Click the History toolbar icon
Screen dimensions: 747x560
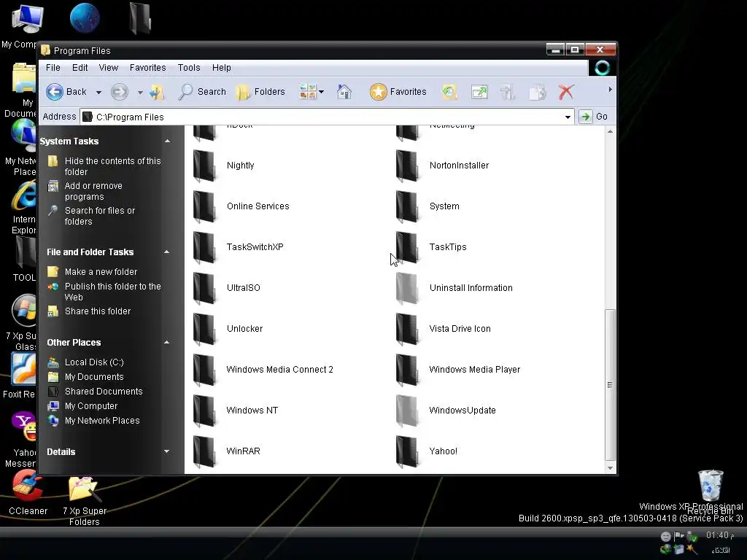click(x=449, y=92)
